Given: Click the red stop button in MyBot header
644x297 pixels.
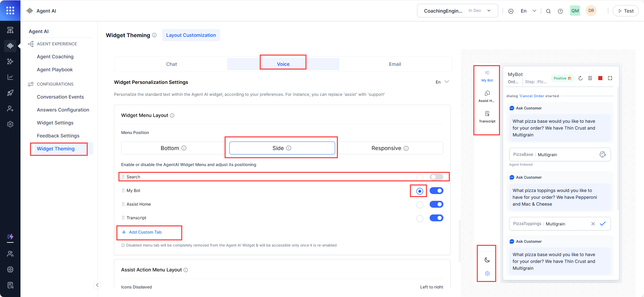Looking at the screenshot, I should tap(600, 78).
